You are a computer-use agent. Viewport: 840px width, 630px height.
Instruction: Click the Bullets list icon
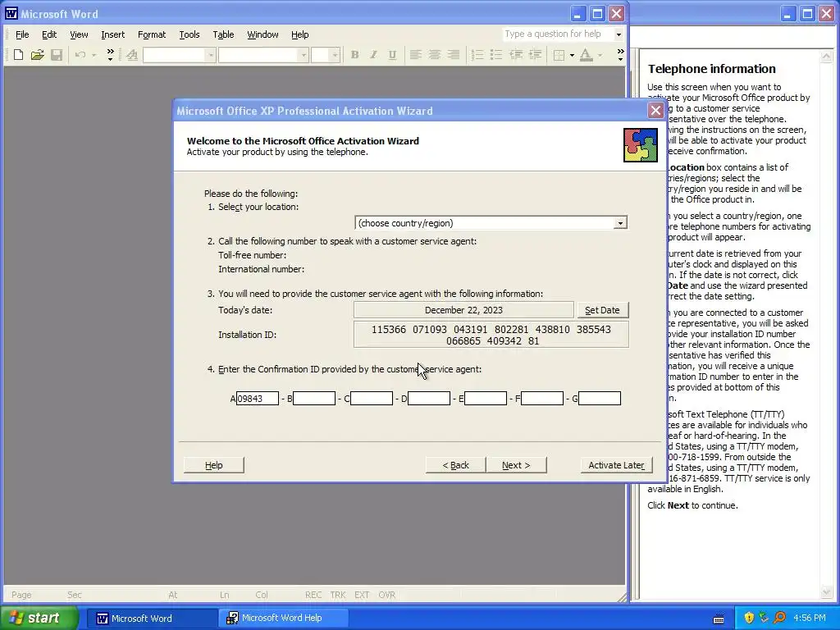(x=496, y=55)
